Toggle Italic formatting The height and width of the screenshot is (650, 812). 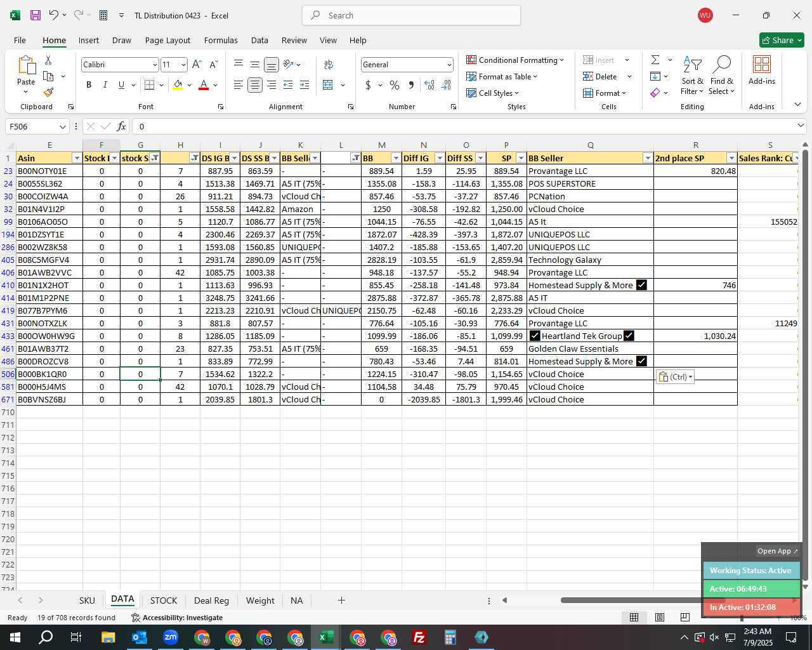[x=105, y=85]
